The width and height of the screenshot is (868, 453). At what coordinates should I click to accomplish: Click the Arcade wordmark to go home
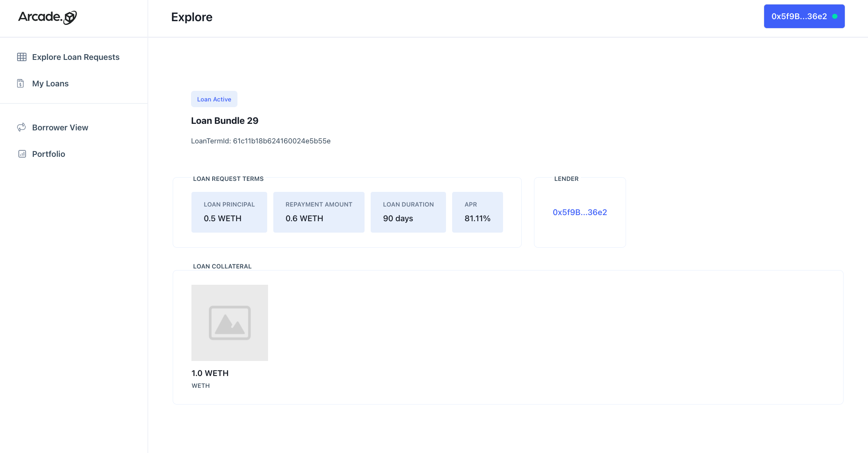click(40, 17)
